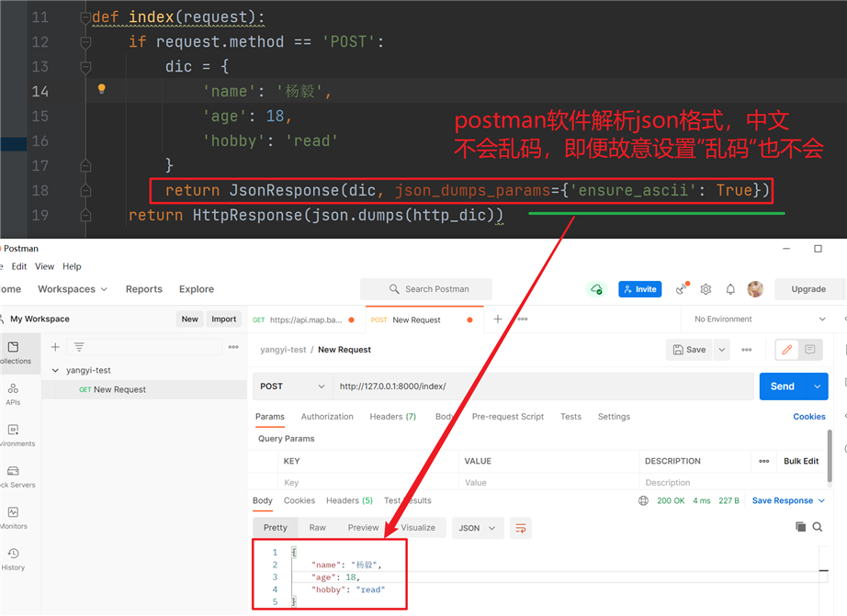Change the JSON response format dropdown
Viewport: 847px width, 616px height.
pos(478,528)
